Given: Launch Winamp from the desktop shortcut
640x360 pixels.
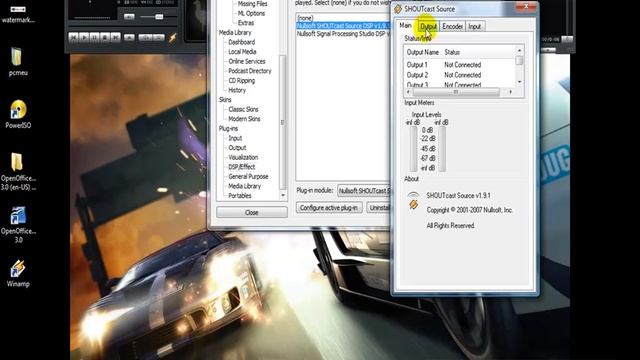Looking at the screenshot, I should pos(18,273).
